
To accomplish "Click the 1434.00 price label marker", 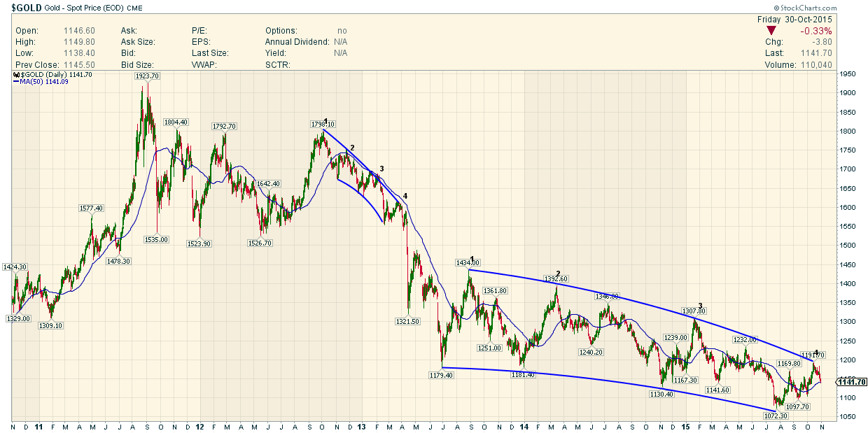I will point(469,262).
